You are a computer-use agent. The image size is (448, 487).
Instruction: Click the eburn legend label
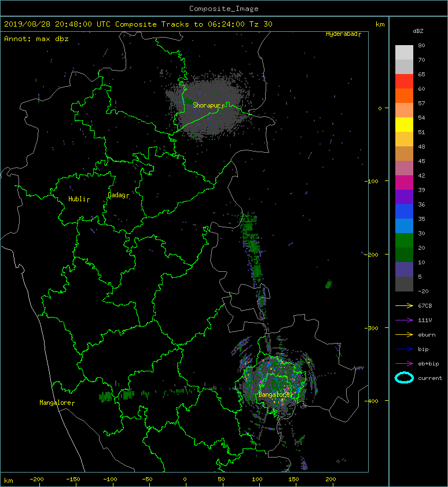427,335
